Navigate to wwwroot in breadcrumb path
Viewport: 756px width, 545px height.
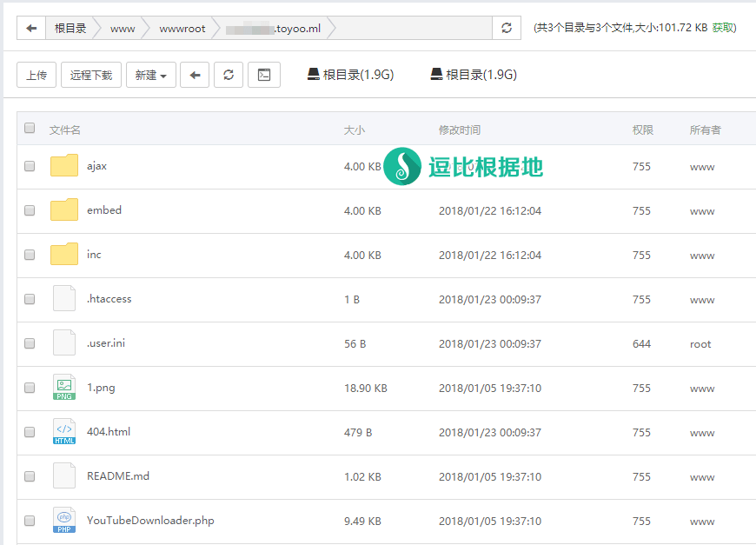click(x=182, y=29)
